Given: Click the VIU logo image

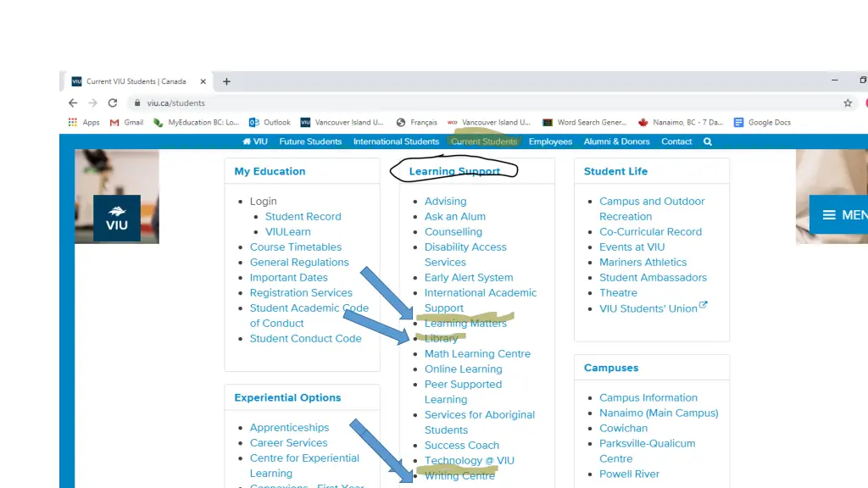Looking at the screenshot, I should 117,218.
